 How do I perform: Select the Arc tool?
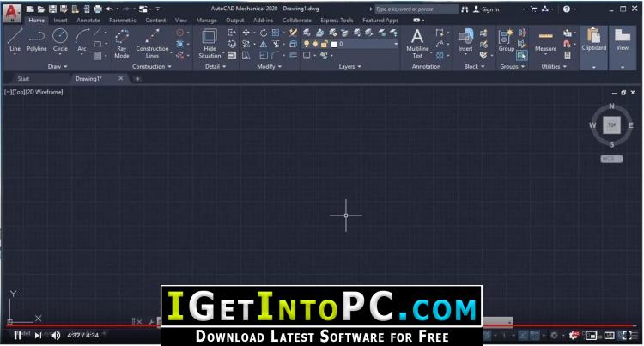[x=82, y=41]
